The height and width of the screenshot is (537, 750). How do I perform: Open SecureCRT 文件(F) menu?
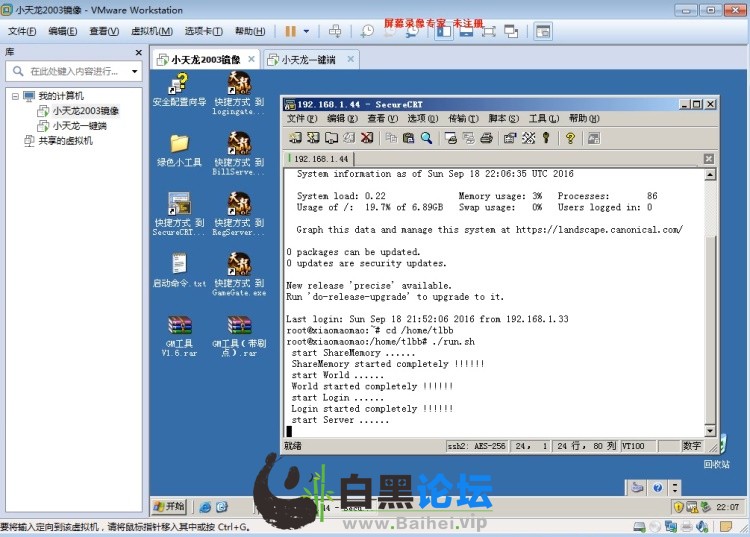tap(302, 118)
